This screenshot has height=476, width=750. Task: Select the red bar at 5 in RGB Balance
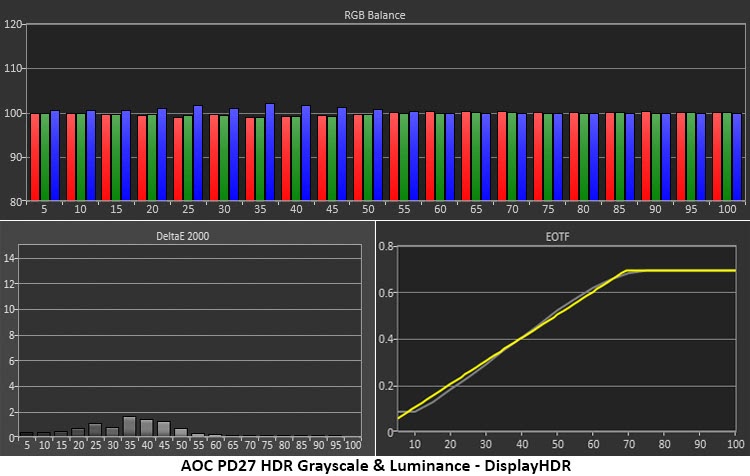click(35, 157)
